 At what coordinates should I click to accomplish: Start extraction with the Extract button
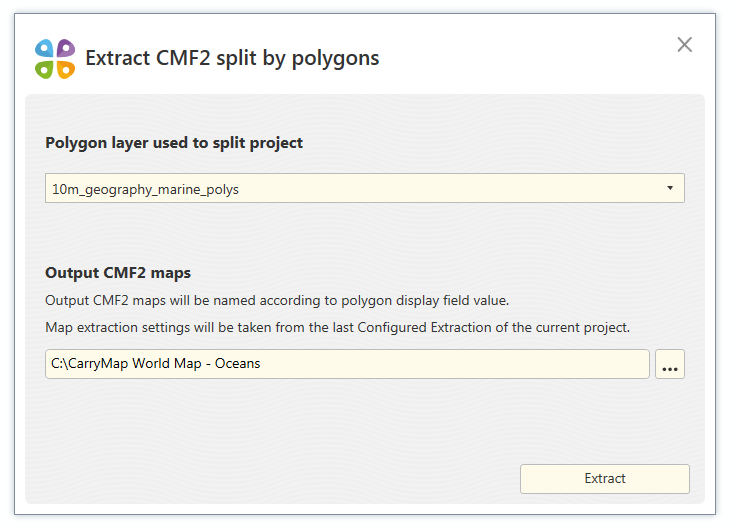[x=604, y=479]
